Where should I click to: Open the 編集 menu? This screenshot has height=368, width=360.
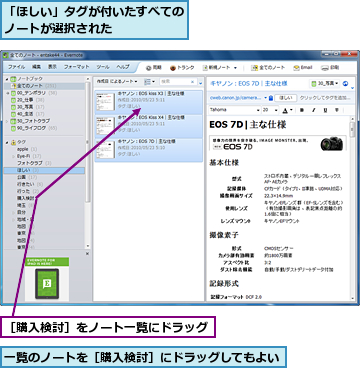pos(36,67)
